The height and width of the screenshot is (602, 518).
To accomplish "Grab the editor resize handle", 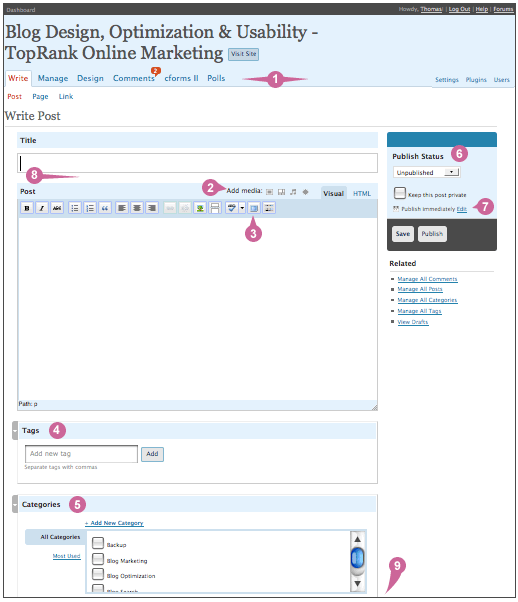I will [374, 407].
